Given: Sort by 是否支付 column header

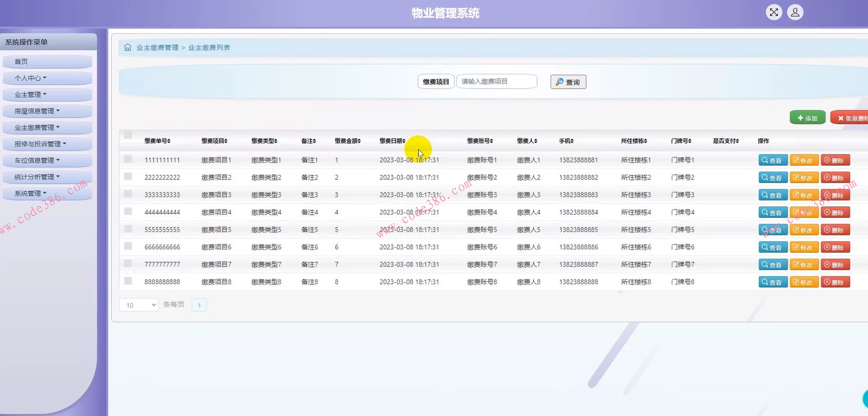Looking at the screenshot, I should point(726,141).
